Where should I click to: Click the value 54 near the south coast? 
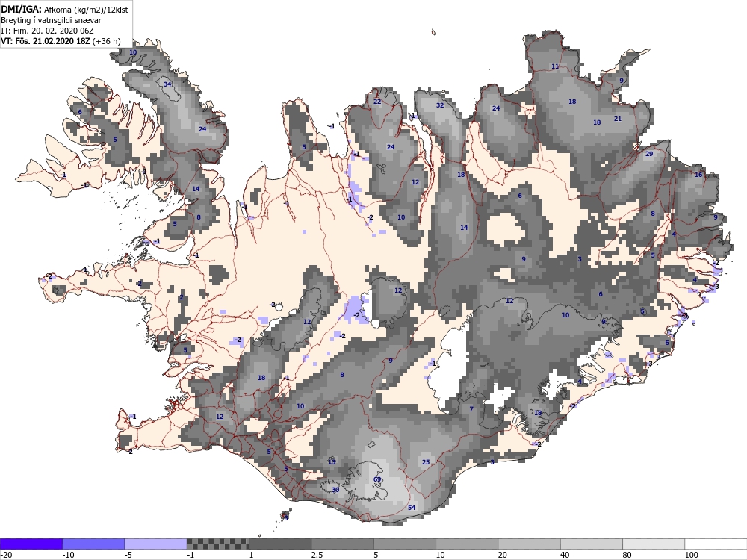click(412, 508)
